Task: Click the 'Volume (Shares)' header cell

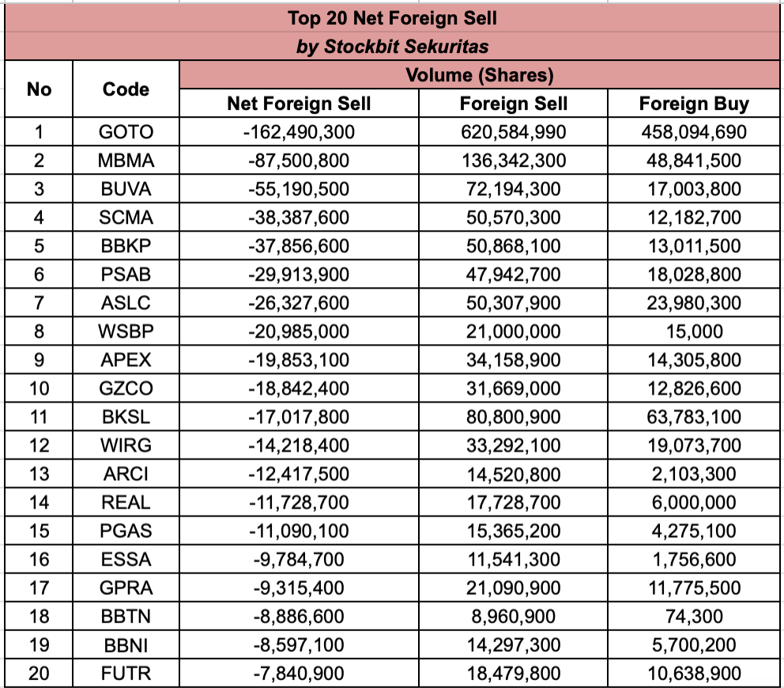Action: tap(479, 75)
